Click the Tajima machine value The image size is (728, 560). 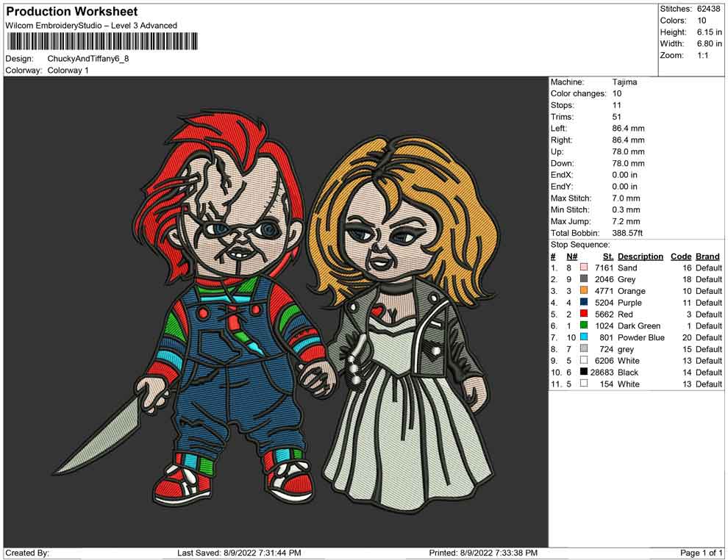[x=624, y=82]
